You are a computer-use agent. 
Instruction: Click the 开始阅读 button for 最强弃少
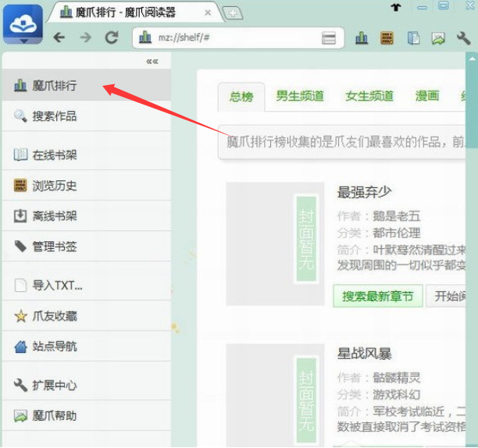pyautogui.click(x=446, y=296)
